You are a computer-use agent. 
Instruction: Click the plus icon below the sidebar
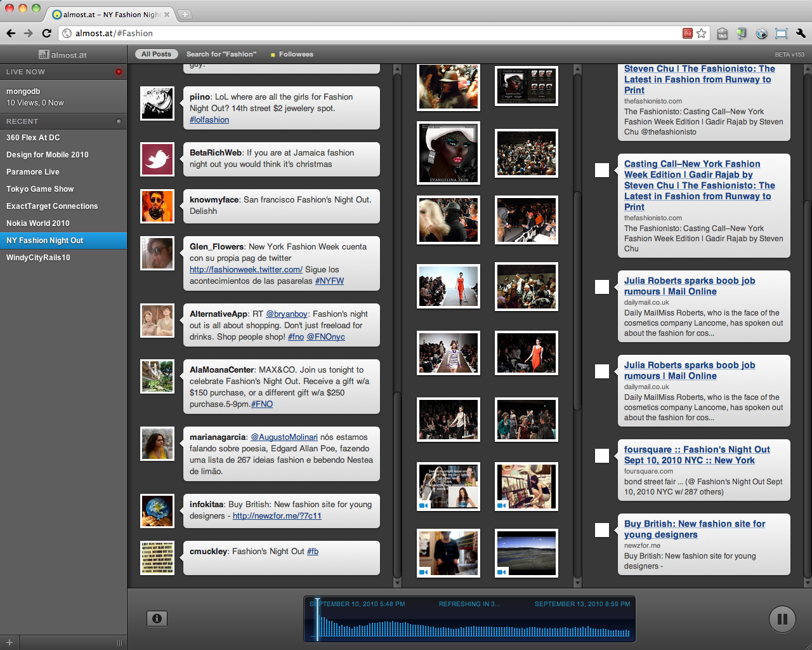point(10,642)
